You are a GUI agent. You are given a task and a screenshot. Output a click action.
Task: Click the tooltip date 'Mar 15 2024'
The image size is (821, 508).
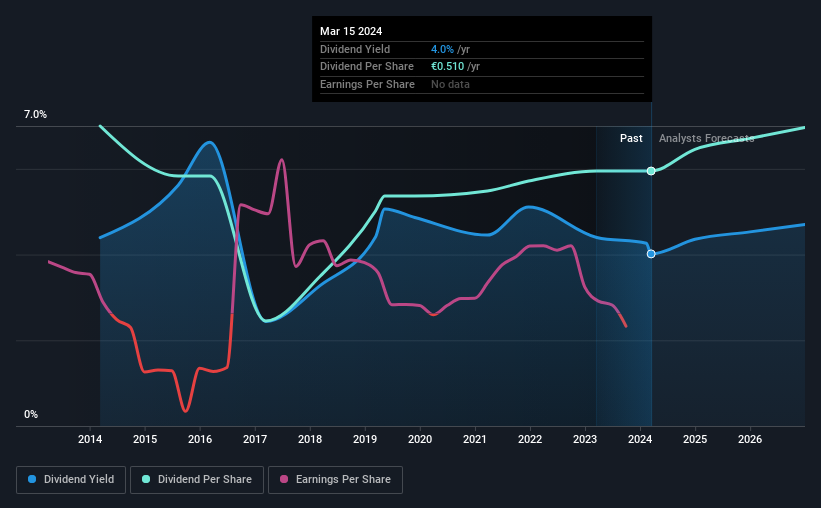tap(351, 31)
